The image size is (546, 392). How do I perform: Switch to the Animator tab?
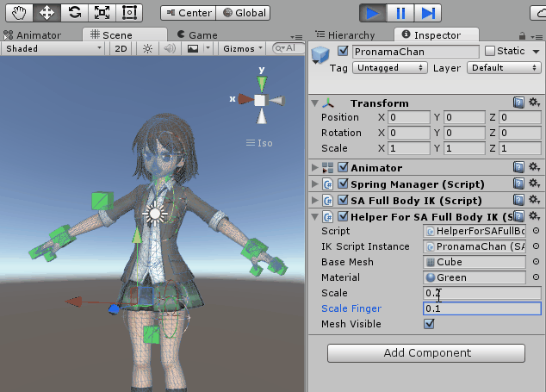33,35
